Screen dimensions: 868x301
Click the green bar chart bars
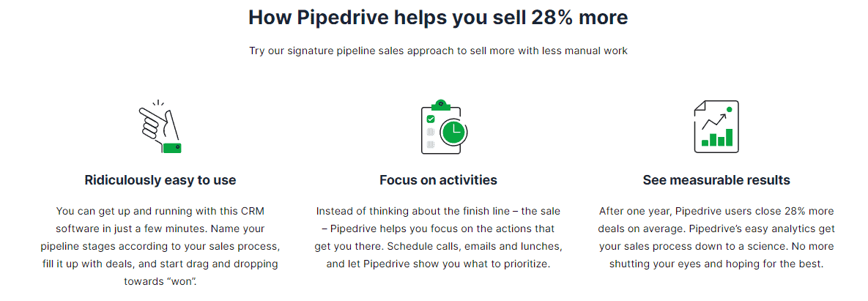[717, 138]
